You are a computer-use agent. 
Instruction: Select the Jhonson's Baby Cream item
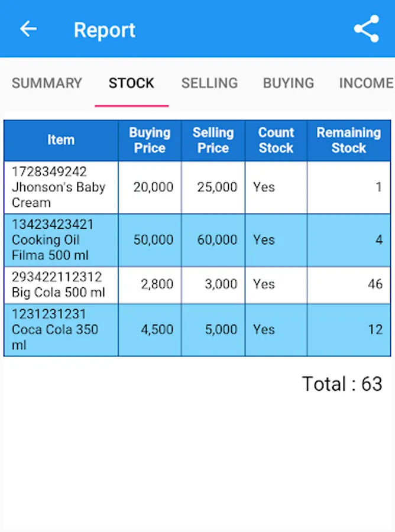point(59,187)
